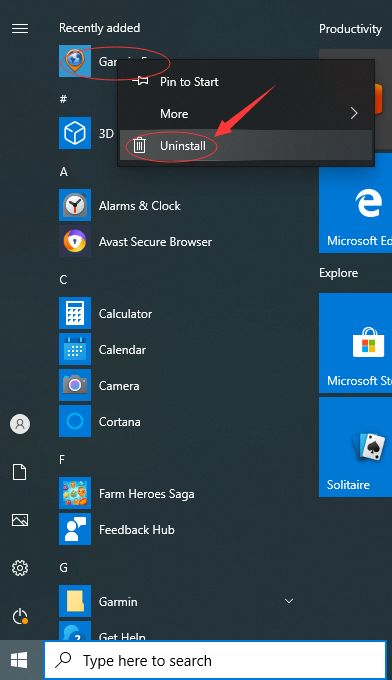The height and width of the screenshot is (680, 392).
Task: Open the Feedback Hub icon
Action: (x=75, y=529)
